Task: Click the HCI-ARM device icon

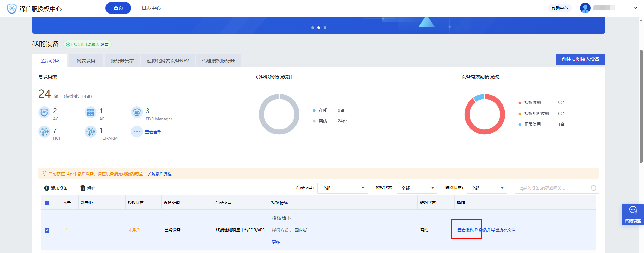Action: [90, 132]
